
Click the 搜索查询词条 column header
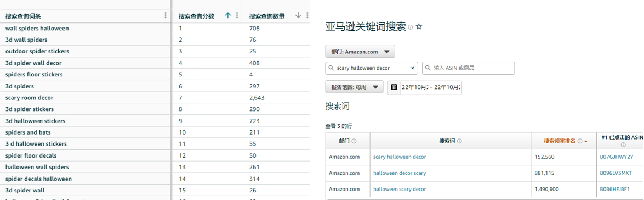click(23, 16)
